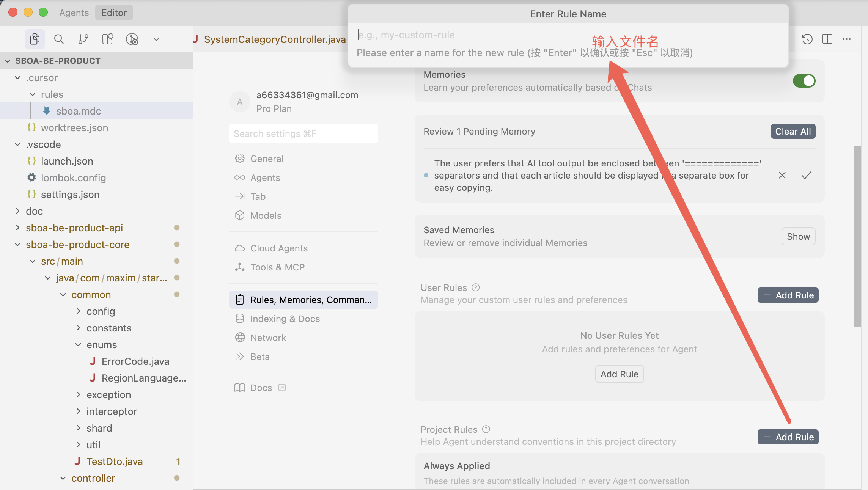The width and height of the screenshot is (868, 490).
Task: Toggle the Memories switch off
Action: click(x=804, y=81)
